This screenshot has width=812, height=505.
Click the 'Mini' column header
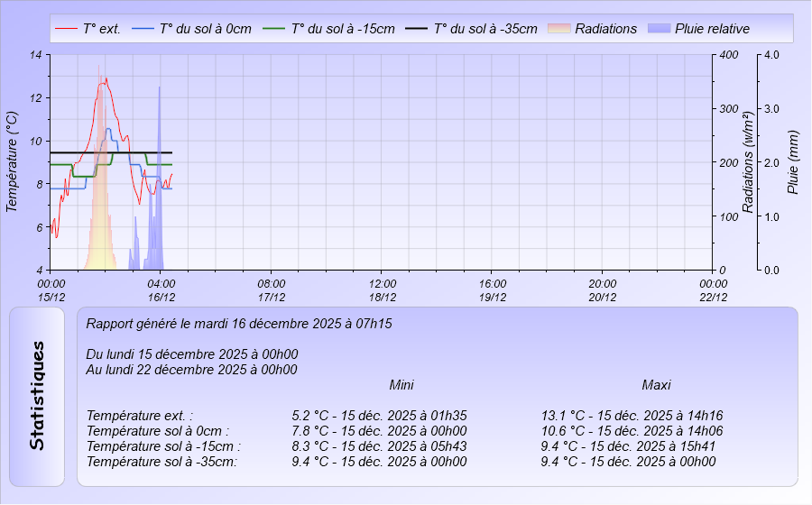click(x=401, y=385)
